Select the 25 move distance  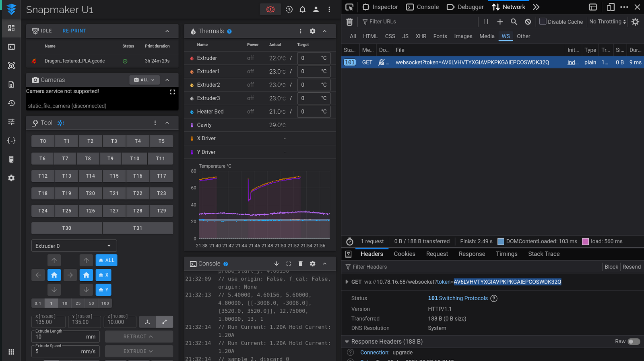point(78,303)
